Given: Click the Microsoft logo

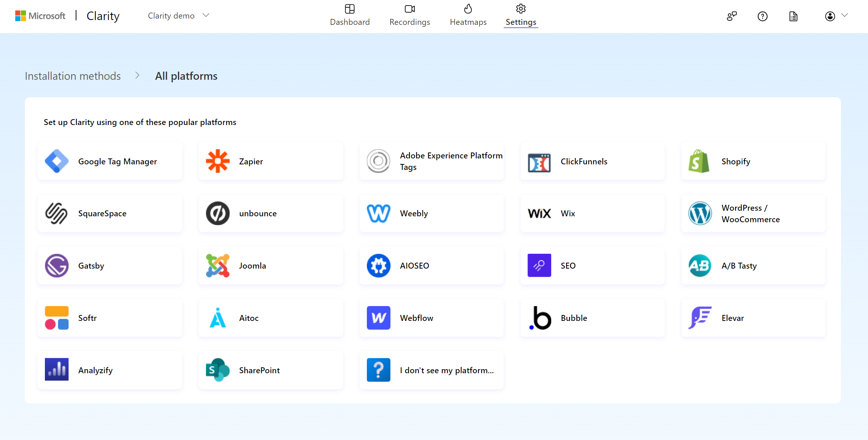Looking at the screenshot, I should click(40, 16).
